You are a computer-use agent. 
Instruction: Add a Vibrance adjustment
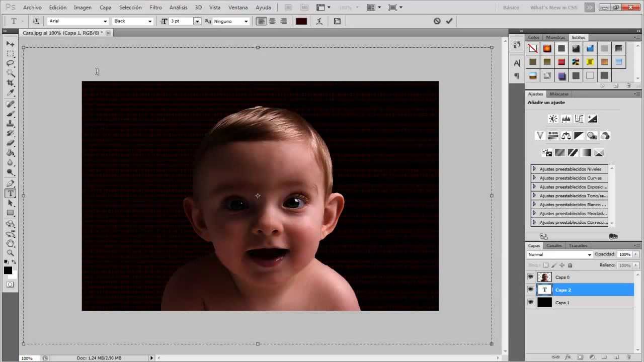click(x=540, y=136)
